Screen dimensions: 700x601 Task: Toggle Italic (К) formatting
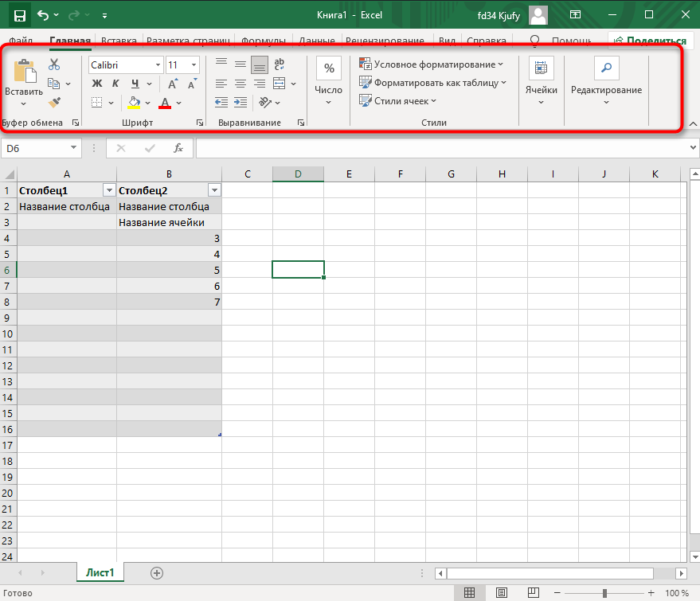tap(115, 84)
